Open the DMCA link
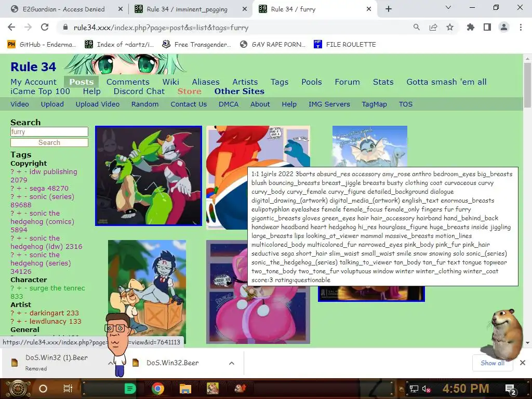532x399 pixels. click(x=229, y=104)
